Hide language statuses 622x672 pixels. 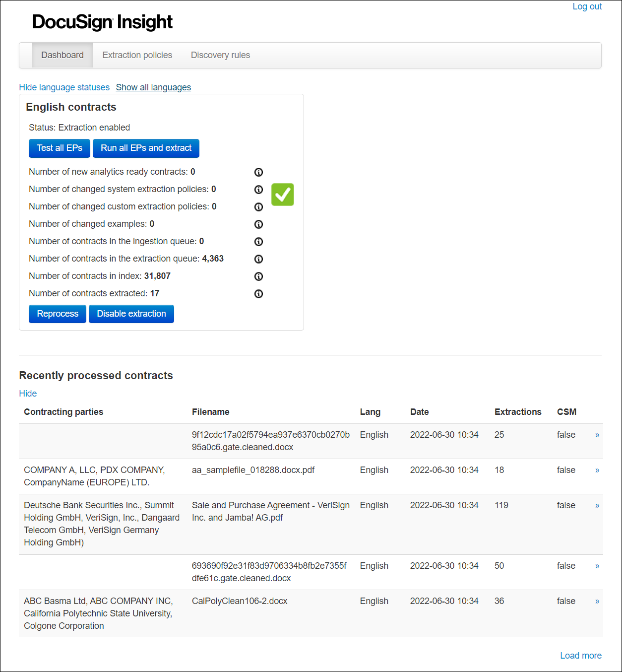tap(64, 87)
